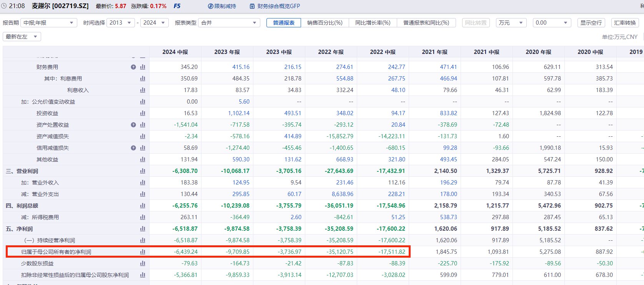Expand the 报表类型 合并 dropdown
This screenshot has width=644, height=285.
pyautogui.click(x=229, y=23)
